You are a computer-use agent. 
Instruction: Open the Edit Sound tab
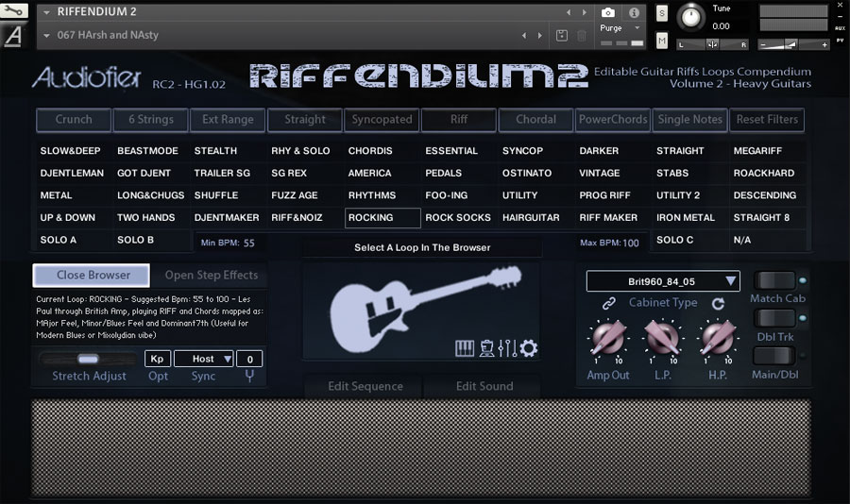pos(484,386)
